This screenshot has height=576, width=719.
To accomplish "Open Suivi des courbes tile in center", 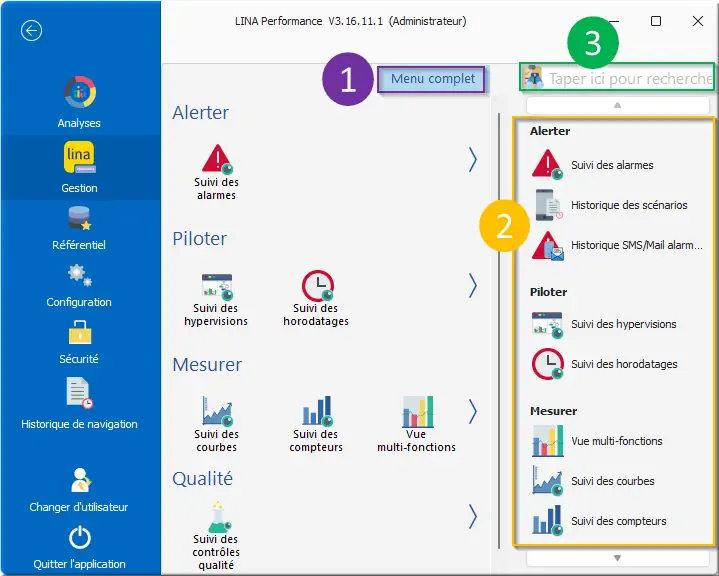I will pos(216,425).
